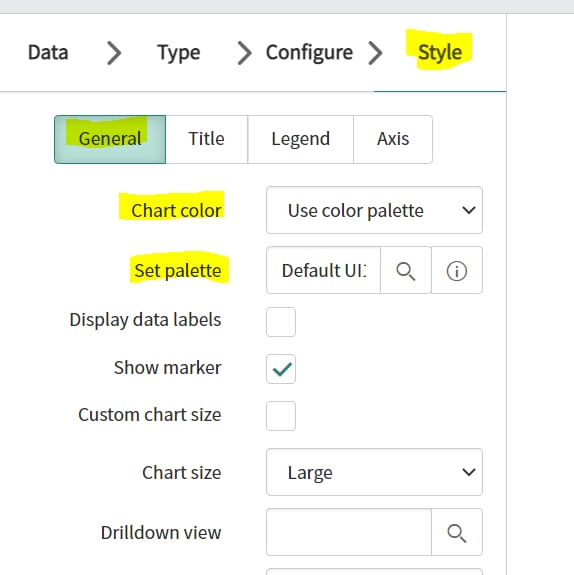Click the Chart size label

pos(182,472)
